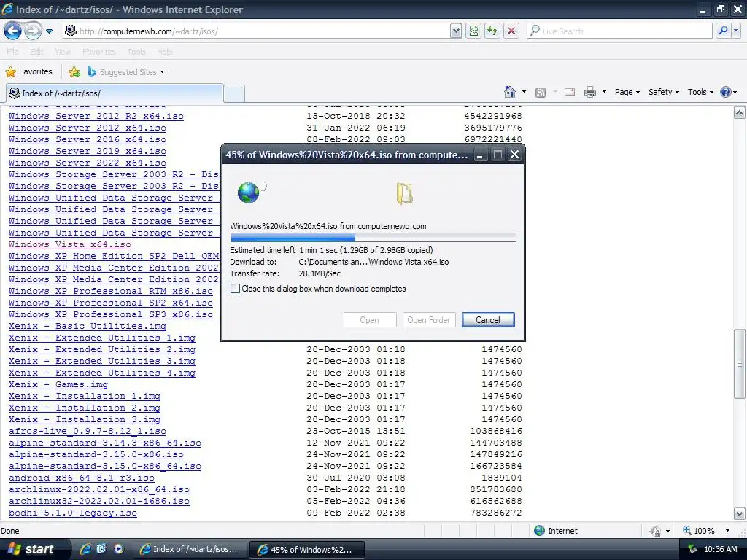Click the second Quick Launch icon
The width and height of the screenshot is (747, 560).
[101, 549]
